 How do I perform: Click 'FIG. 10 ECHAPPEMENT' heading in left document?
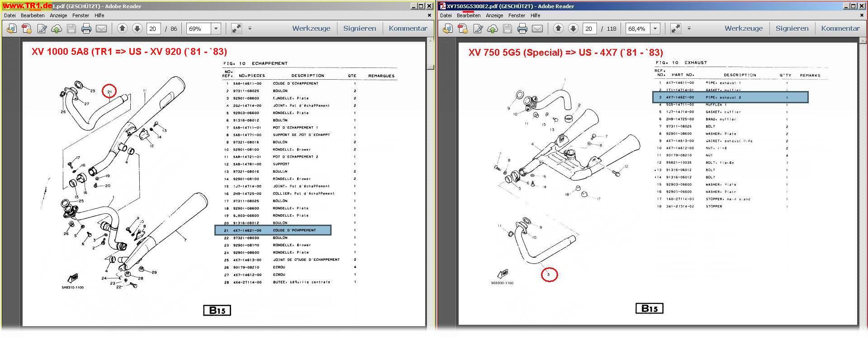pyautogui.click(x=255, y=63)
